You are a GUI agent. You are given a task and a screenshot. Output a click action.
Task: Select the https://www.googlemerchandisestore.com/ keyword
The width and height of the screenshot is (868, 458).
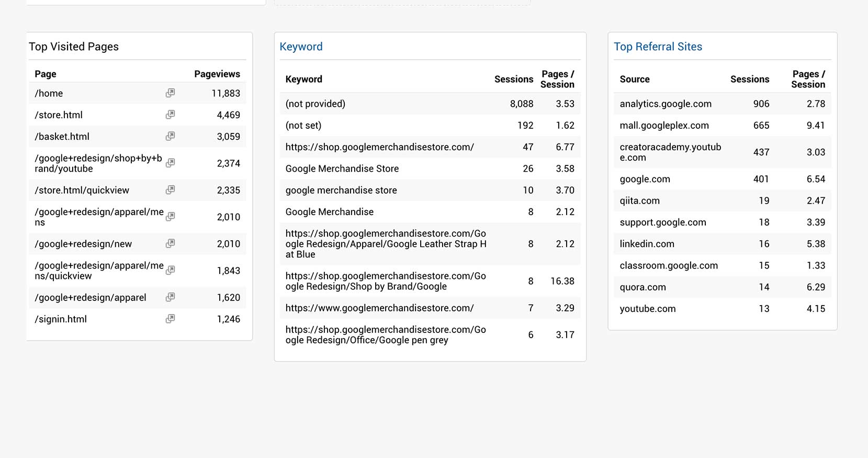379,308
